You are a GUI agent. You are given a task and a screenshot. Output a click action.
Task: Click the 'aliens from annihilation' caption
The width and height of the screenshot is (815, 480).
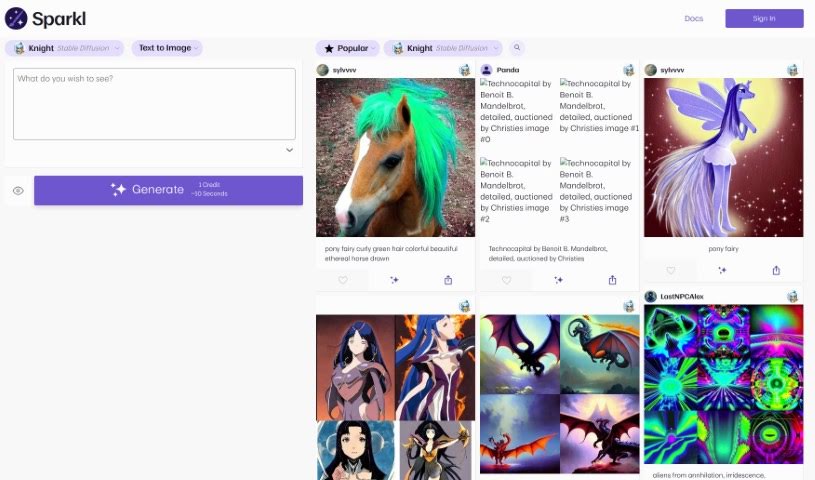pyautogui.click(x=708, y=475)
